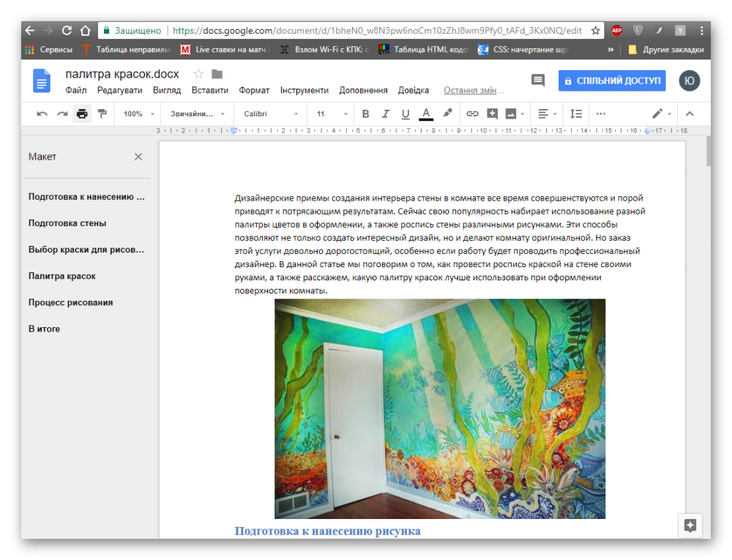Open the Формат menu
This screenshot has height=560, width=732.
point(254,91)
